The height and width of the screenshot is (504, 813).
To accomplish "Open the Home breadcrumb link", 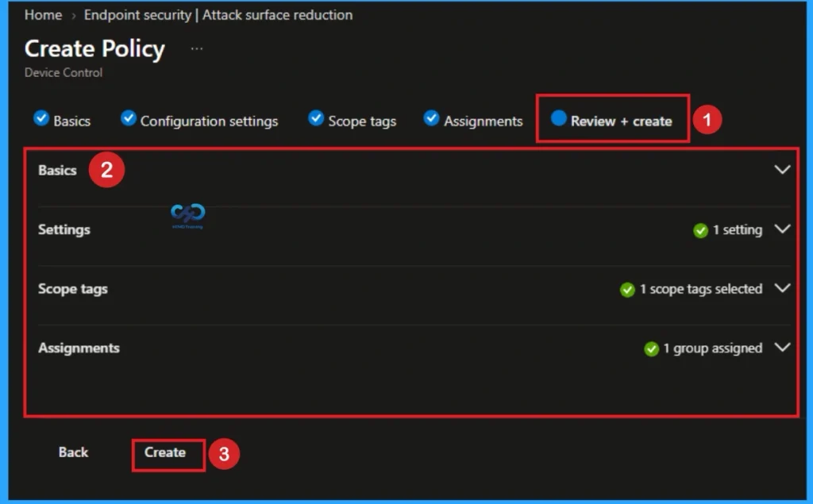I will pos(43,15).
